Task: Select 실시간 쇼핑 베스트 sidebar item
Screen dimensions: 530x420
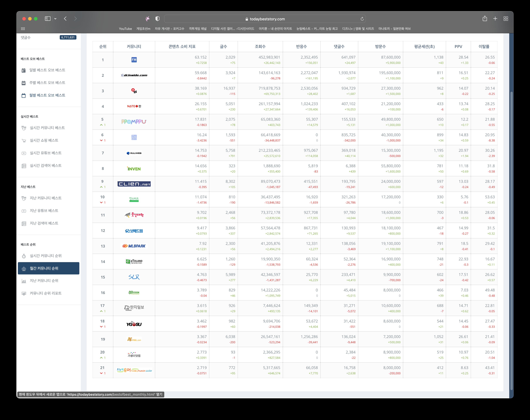Action: pos(44,140)
